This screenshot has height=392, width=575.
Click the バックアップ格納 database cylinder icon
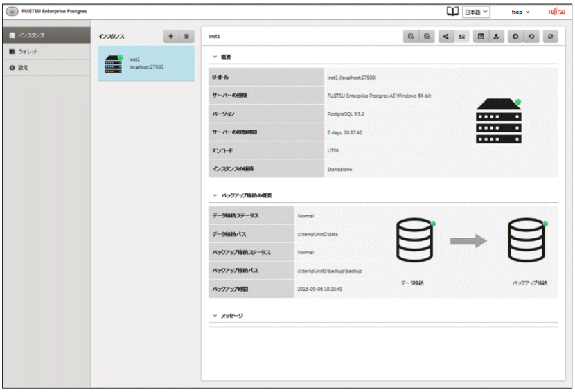click(x=527, y=240)
